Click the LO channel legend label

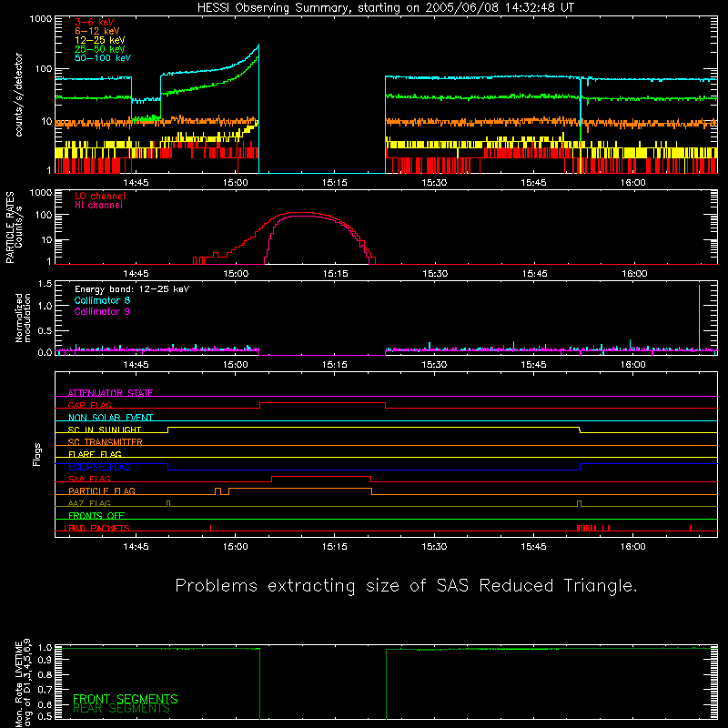tap(100, 196)
